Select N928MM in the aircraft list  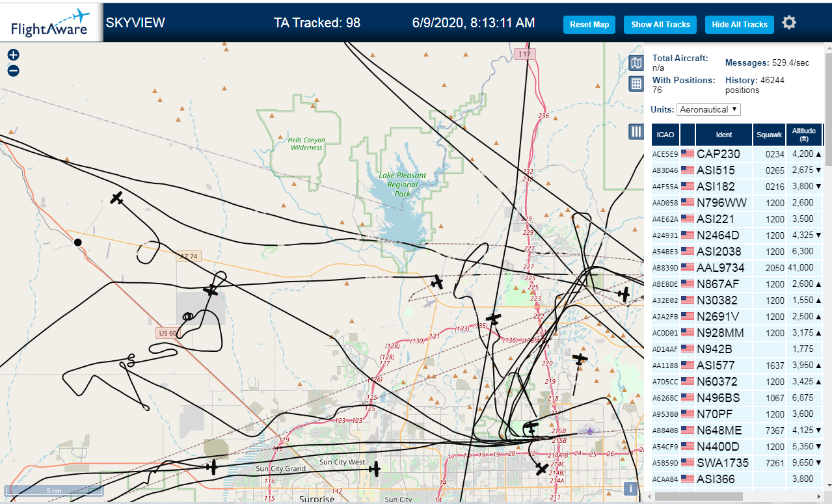[720, 333]
